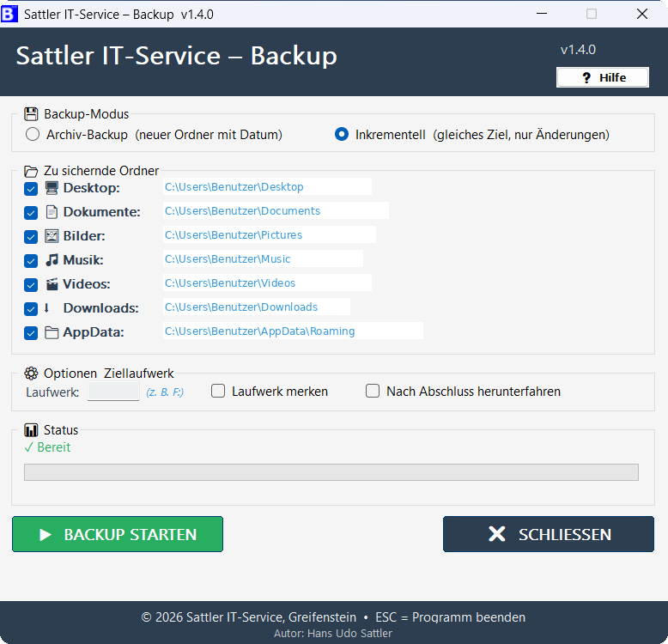The height and width of the screenshot is (644, 668).
Task: Click the Videos clapperboard icon
Action: pos(52,284)
